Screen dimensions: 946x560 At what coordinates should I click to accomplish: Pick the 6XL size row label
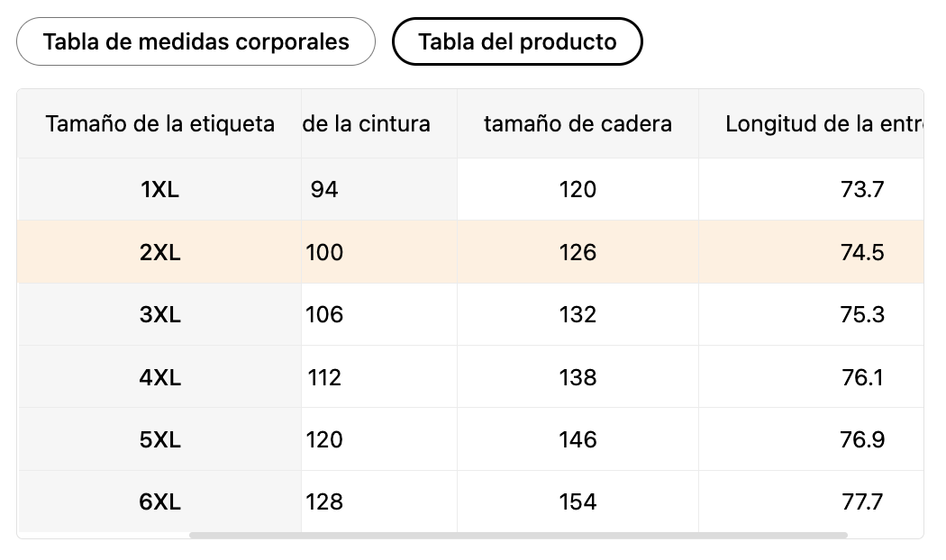(x=160, y=501)
